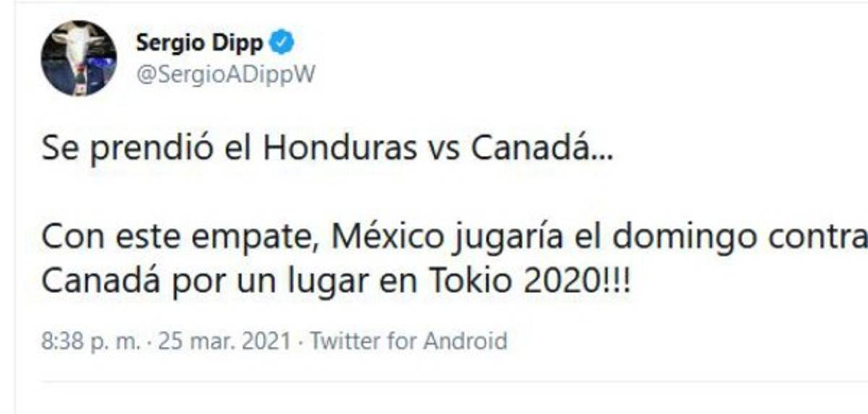The width and height of the screenshot is (868, 414).
Task: Click the word Honduras in the tweet
Action: point(340,148)
